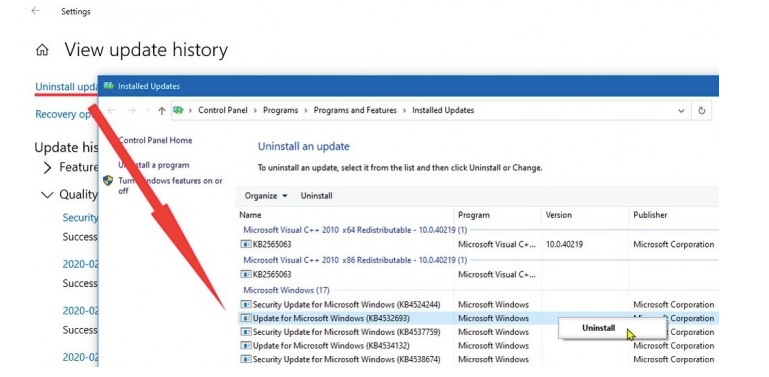The image size is (769, 377).
Task: Click Installed Updates in the breadcrumb path
Action: pos(443,110)
